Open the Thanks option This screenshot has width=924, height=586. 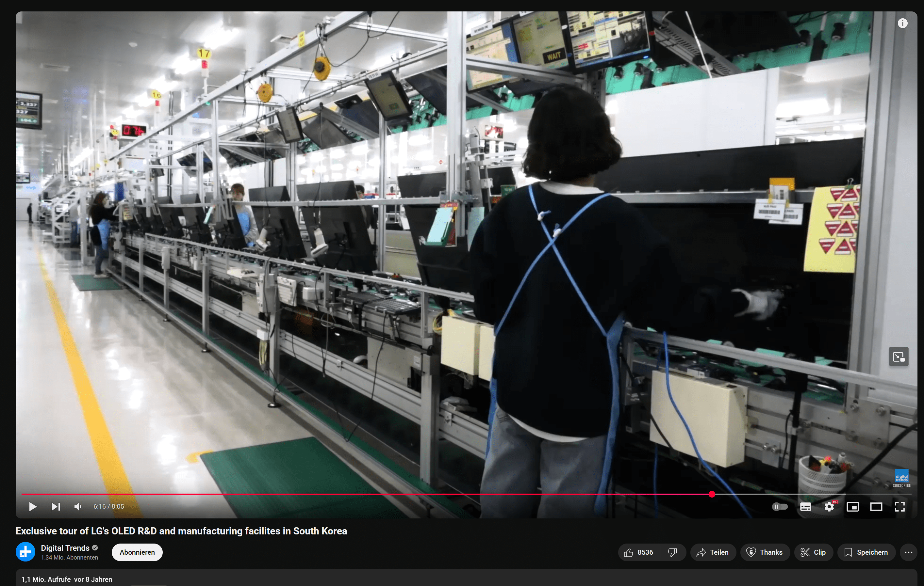click(764, 552)
